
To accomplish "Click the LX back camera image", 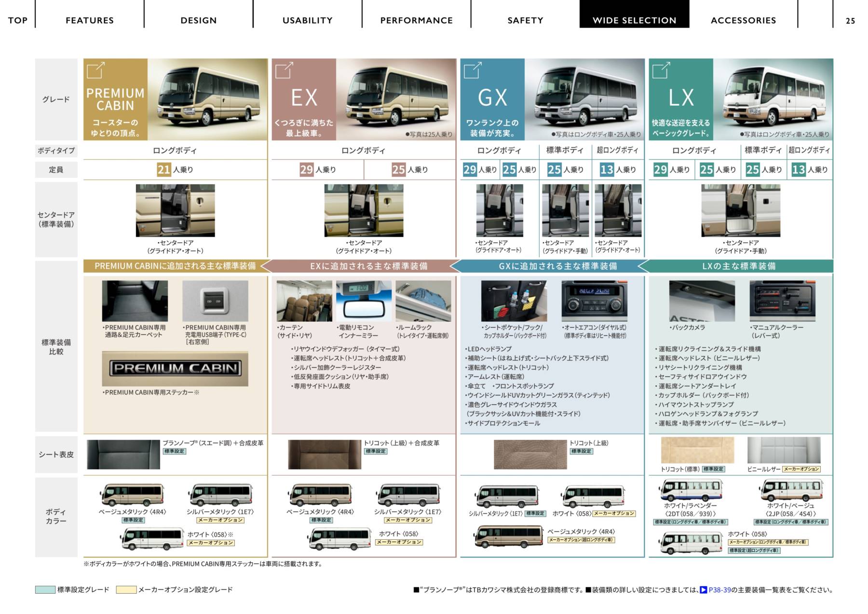I will click(x=702, y=301).
